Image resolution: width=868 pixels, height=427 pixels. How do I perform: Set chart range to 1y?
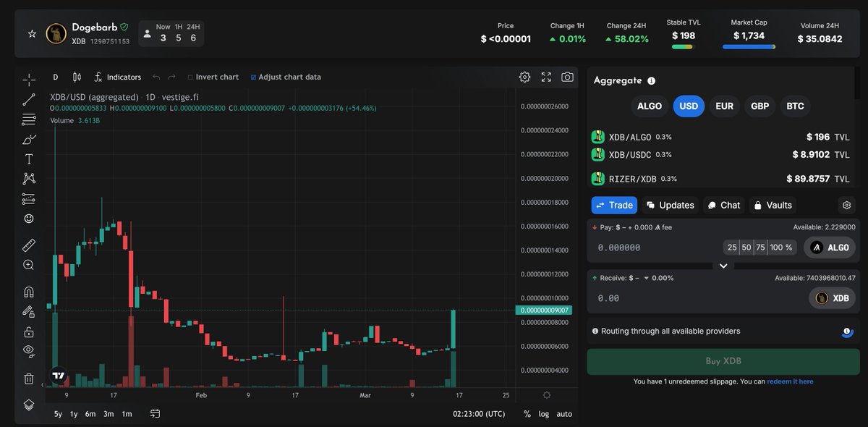point(74,414)
